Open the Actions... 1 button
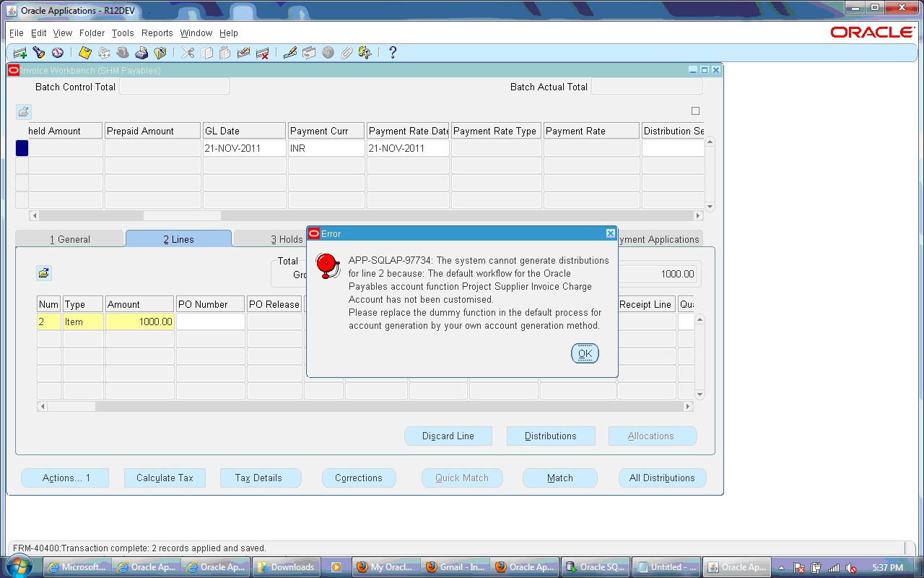 pos(66,478)
